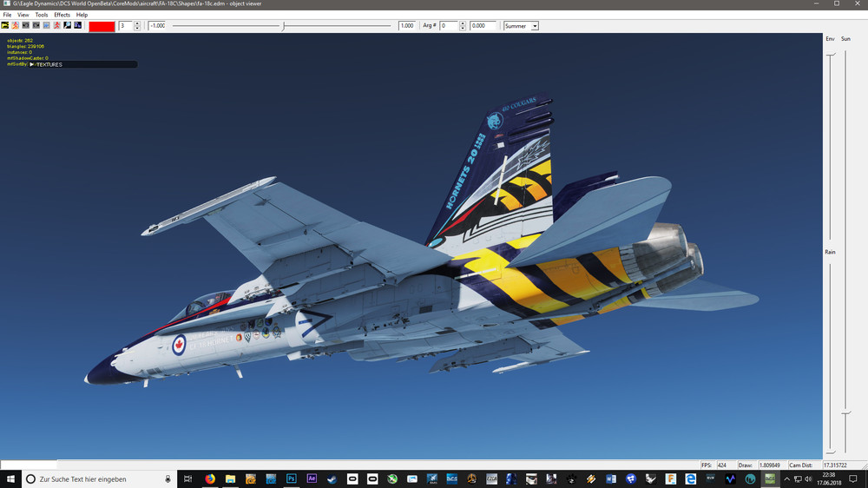The width and height of the screenshot is (868, 488).
Task: Click the Windows Start button
Action: 10,479
